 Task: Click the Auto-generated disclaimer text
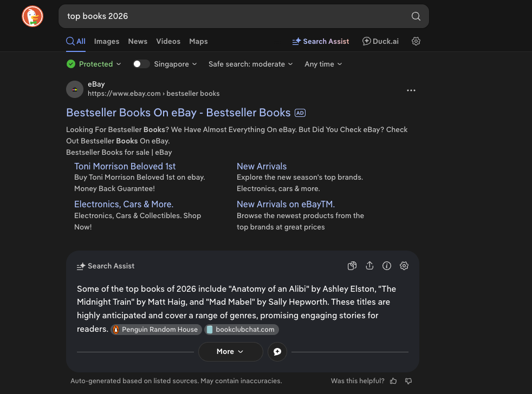click(x=176, y=381)
